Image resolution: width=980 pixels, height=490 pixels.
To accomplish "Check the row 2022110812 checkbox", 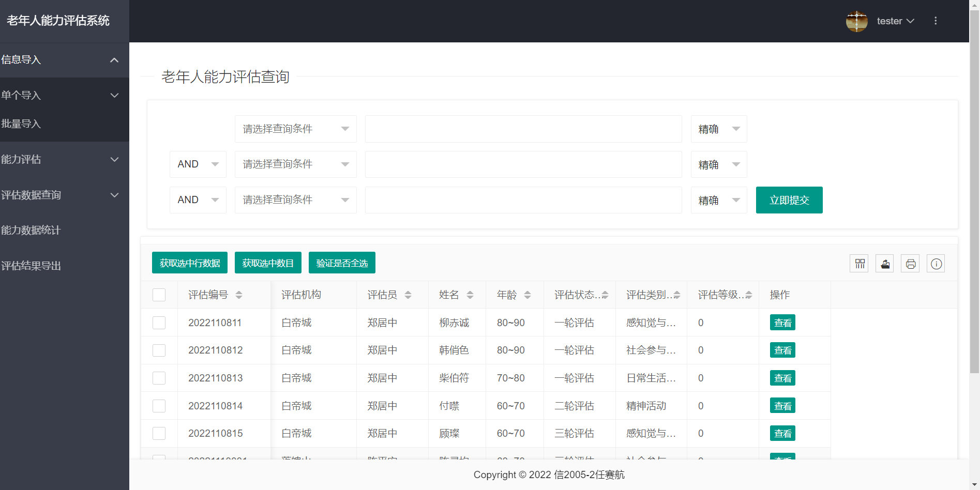I will [x=159, y=350].
